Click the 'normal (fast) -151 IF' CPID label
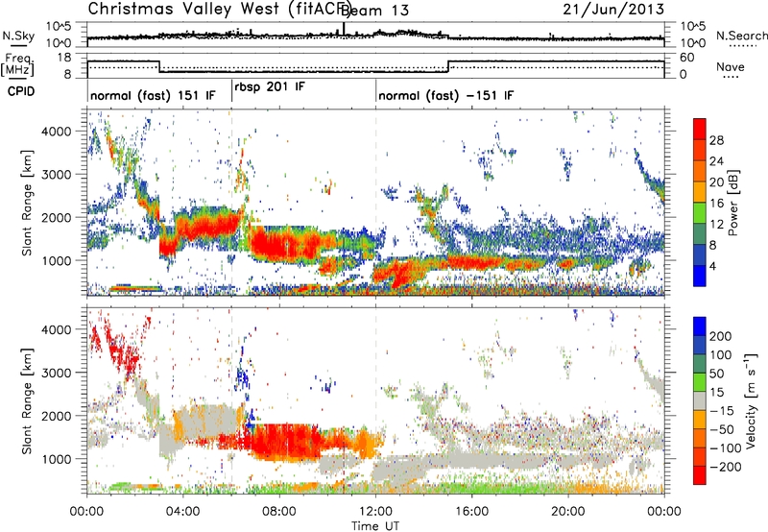The width and height of the screenshot is (768, 532). click(445, 95)
